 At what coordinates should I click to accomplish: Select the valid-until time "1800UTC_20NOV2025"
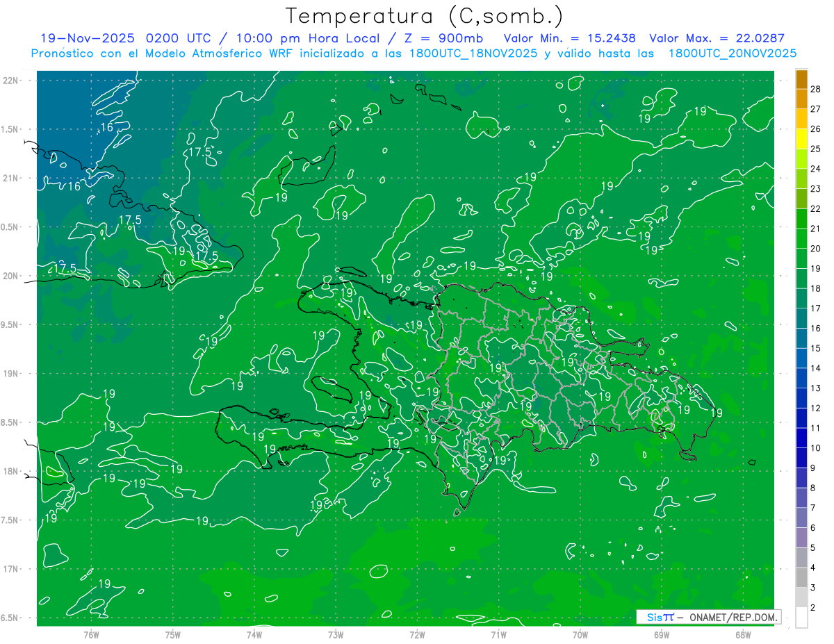(733, 53)
